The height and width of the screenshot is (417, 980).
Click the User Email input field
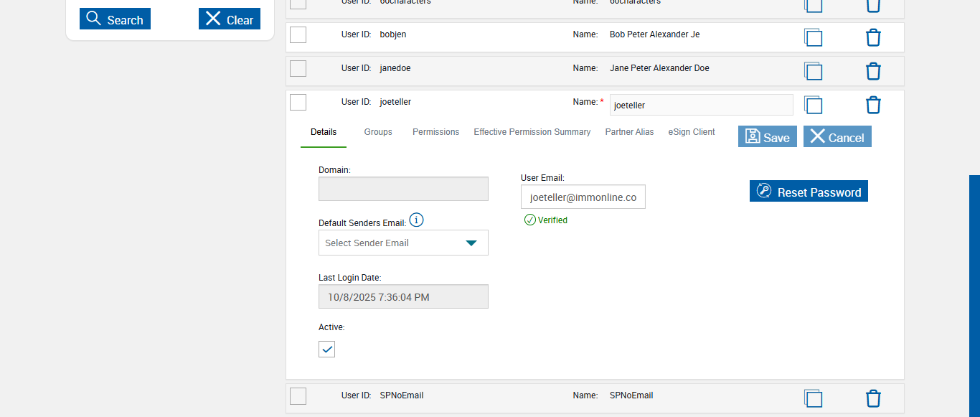point(583,197)
